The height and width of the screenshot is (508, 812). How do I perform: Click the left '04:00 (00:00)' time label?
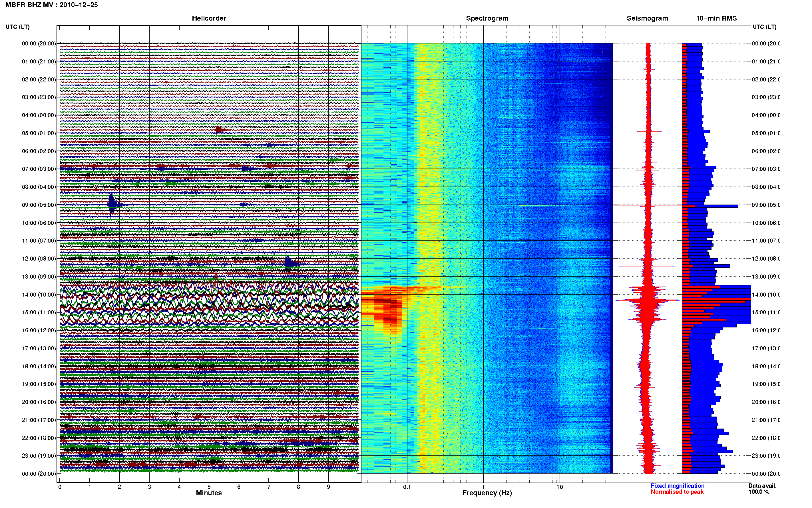point(39,115)
